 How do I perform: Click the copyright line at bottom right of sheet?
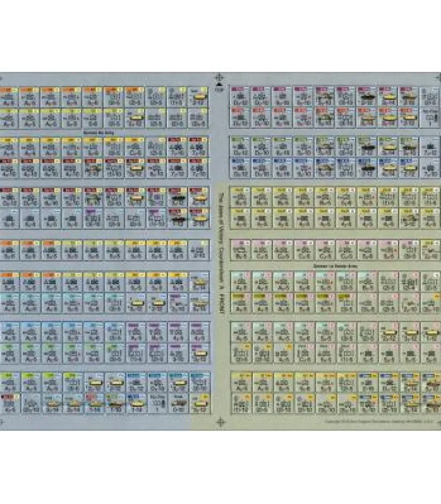point(378,422)
